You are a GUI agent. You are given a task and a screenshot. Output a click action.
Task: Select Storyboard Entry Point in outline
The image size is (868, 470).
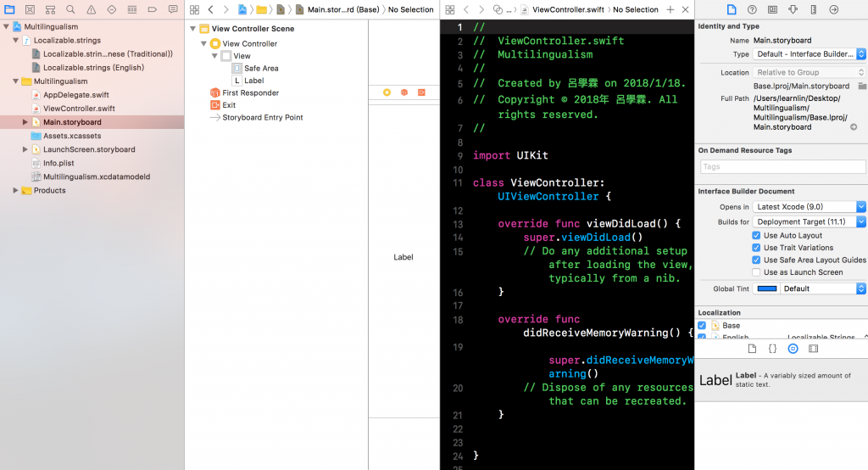coord(263,117)
